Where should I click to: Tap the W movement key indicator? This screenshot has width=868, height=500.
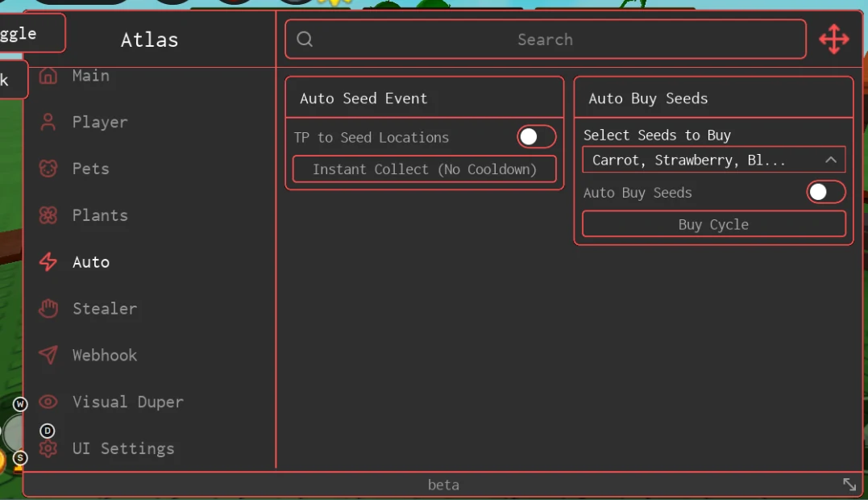pos(20,404)
